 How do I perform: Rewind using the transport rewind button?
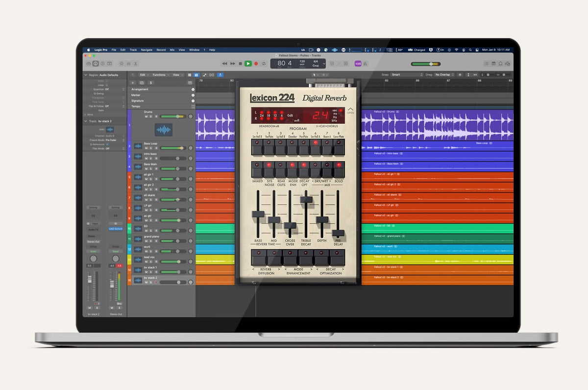tap(224, 64)
